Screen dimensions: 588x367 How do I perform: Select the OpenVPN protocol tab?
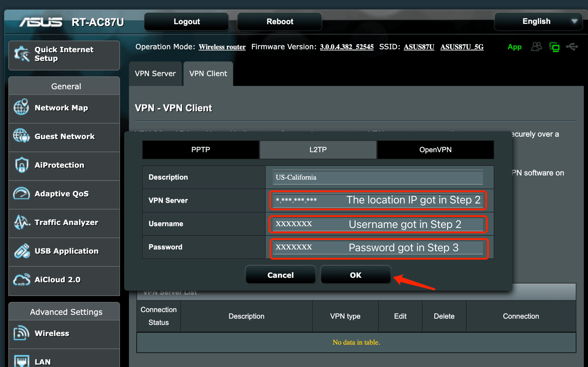tap(435, 150)
